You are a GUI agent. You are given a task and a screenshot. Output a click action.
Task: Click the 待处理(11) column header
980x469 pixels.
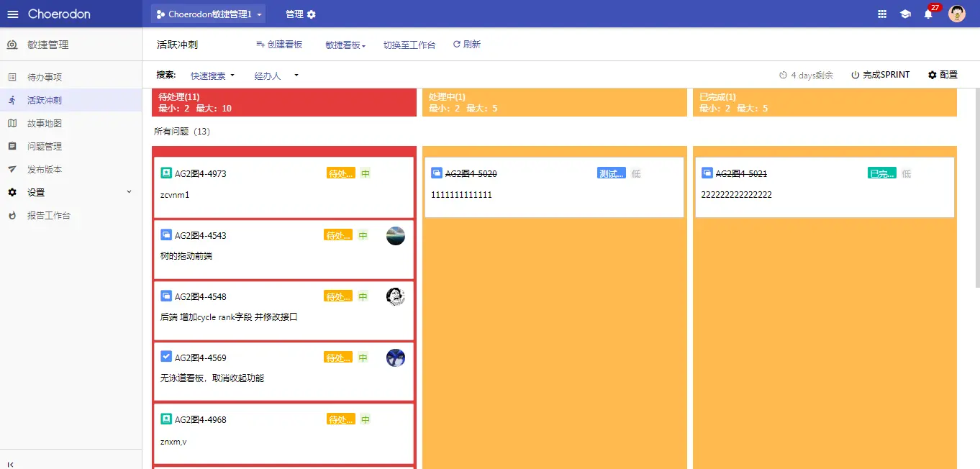click(284, 102)
